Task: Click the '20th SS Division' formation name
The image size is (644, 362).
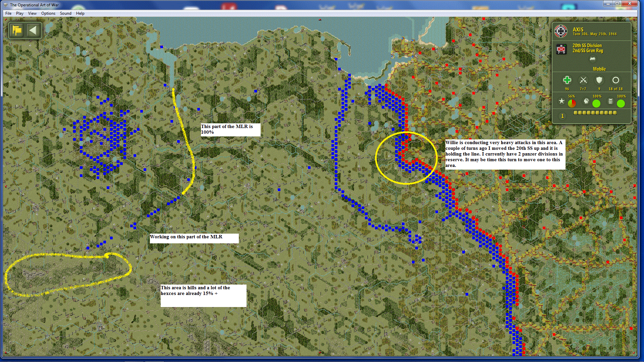Action: [x=587, y=46]
